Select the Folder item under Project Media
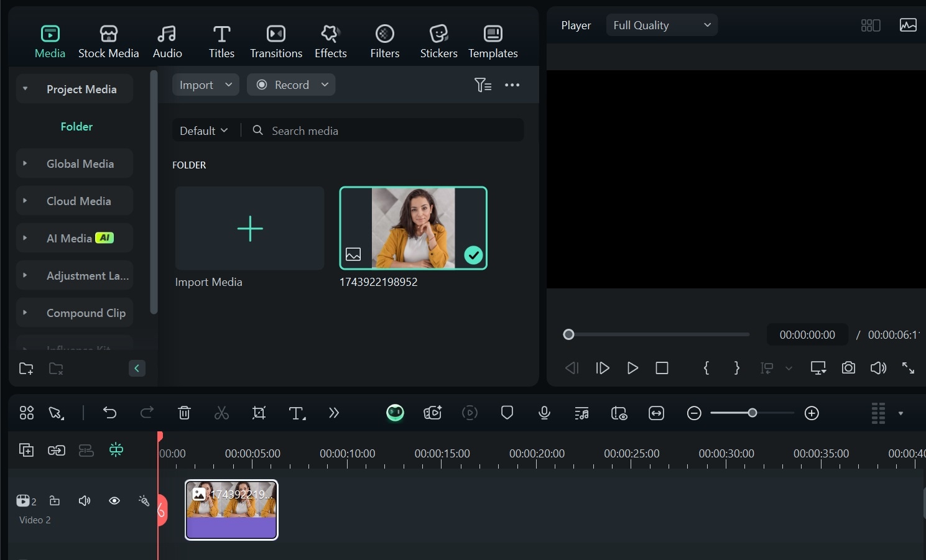926x560 pixels. [x=76, y=126]
